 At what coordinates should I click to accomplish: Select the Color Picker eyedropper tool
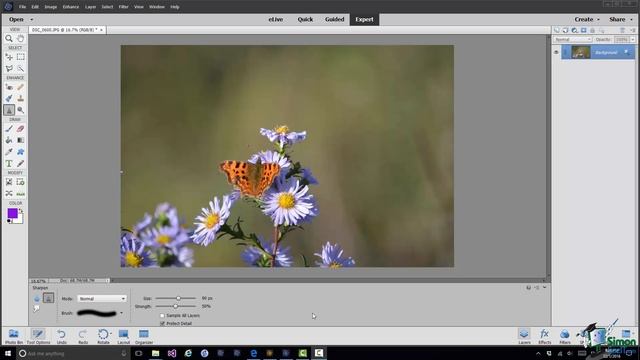click(9, 152)
